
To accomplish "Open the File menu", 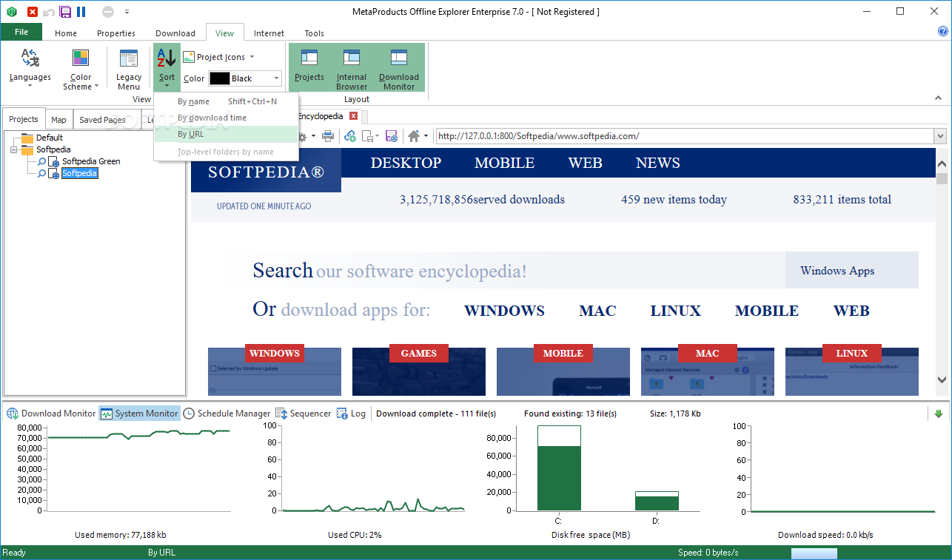I will click(21, 33).
